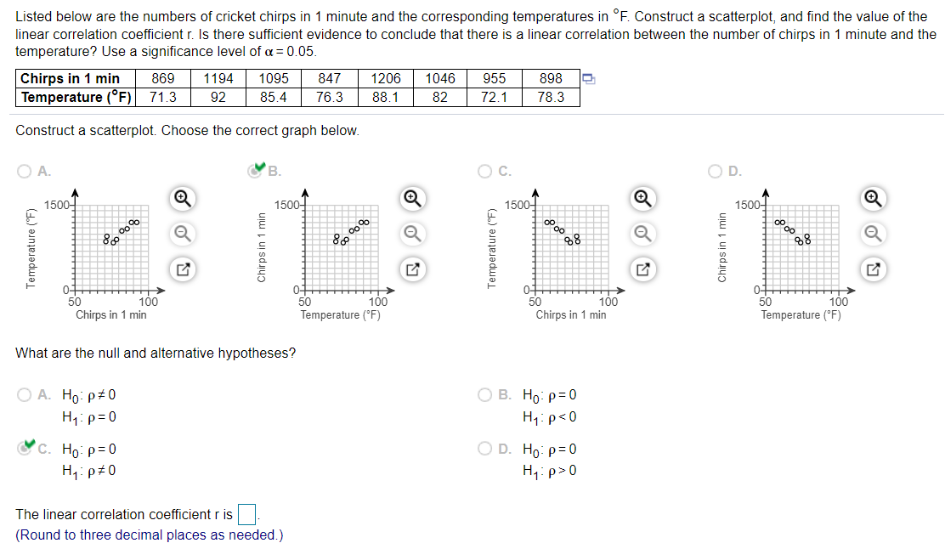
Task: Click the zoom-in magnifier beside graph A
Action: pos(183,198)
